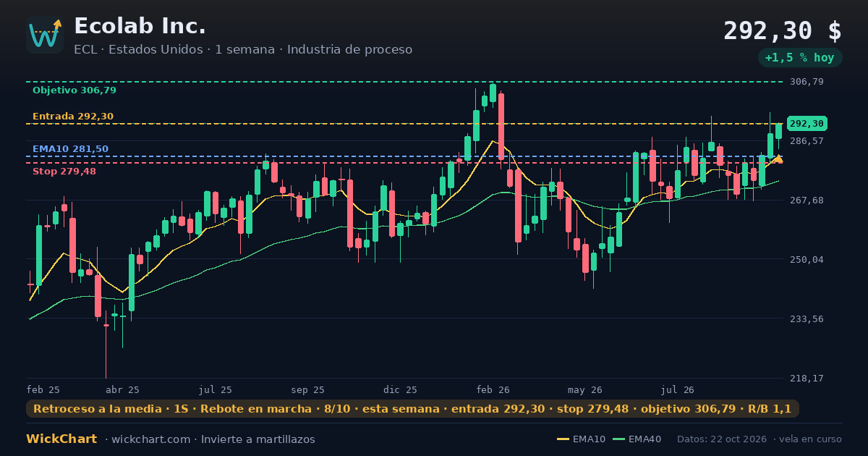
Task: Click the abr 25 date label
Action: coord(123,390)
